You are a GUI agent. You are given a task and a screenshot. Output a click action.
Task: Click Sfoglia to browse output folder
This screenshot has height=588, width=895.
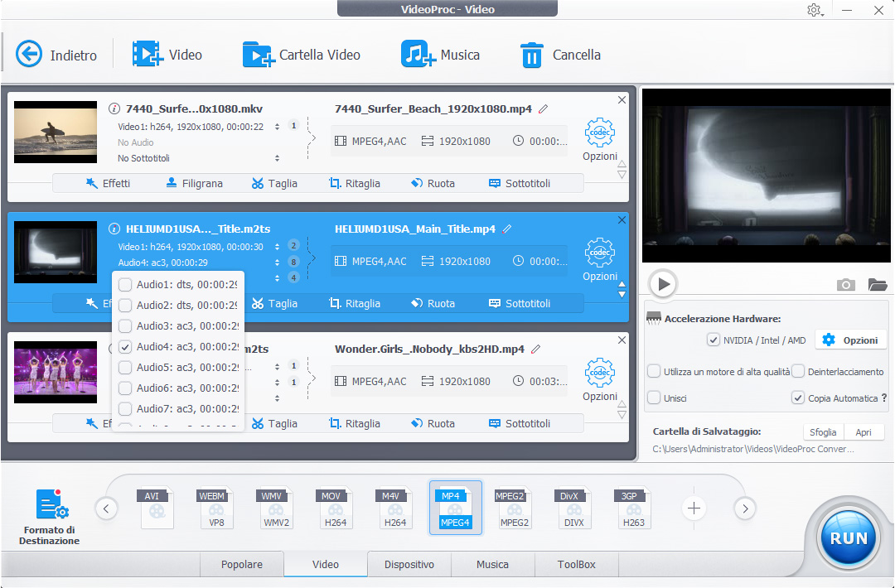823,431
